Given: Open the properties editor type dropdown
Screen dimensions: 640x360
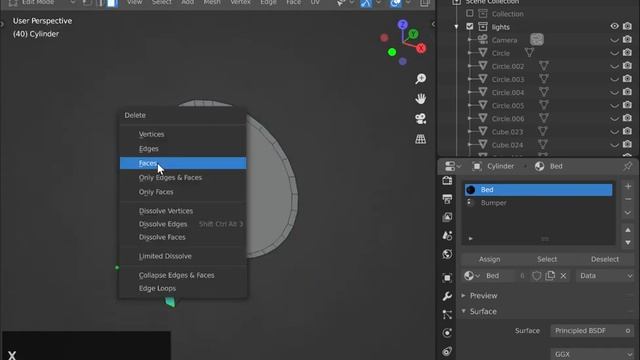Looking at the screenshot, I should point(452,166).
